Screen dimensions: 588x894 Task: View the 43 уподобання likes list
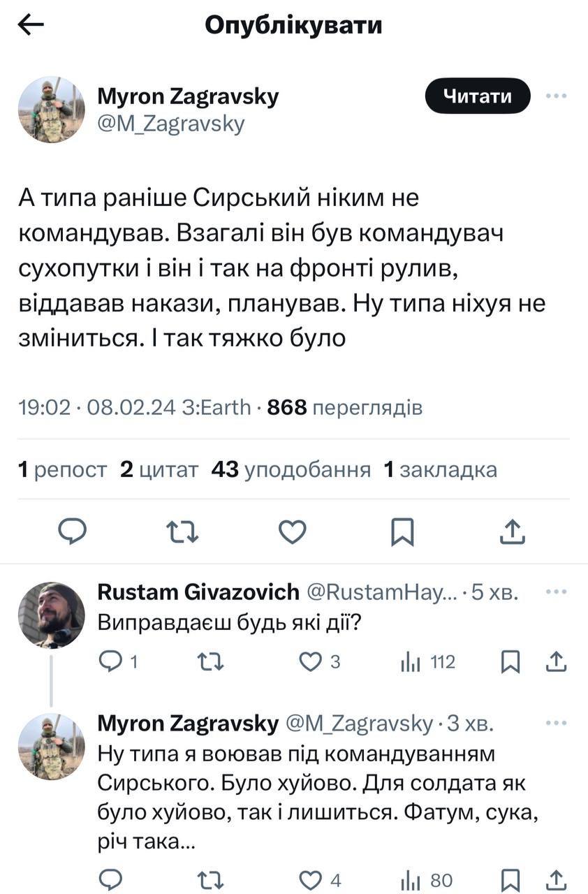291,470
